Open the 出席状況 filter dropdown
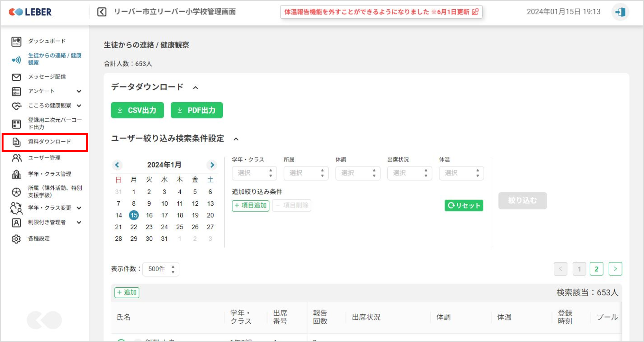 [409, 173]
